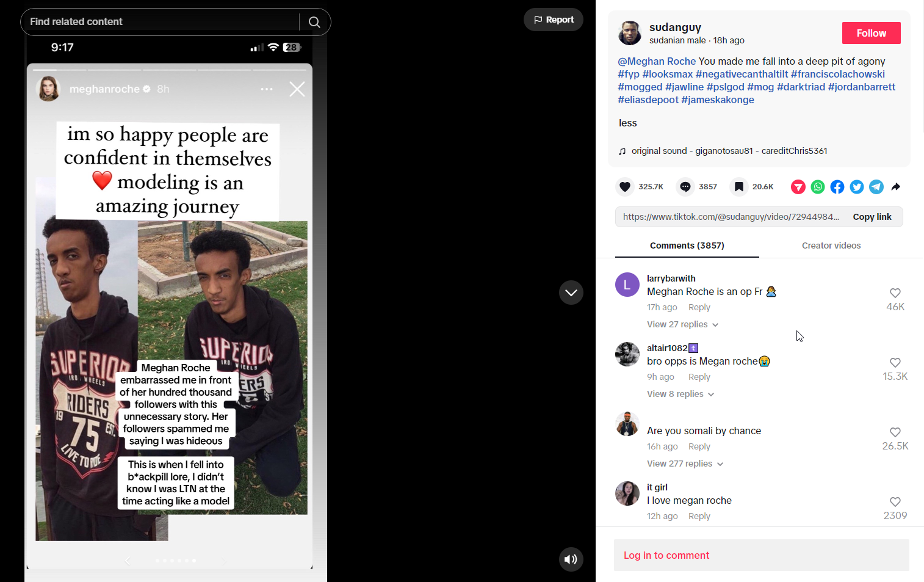Viewport: 924px width, 582px height.
Task: Copy link to the video
Action: point(872,217)
